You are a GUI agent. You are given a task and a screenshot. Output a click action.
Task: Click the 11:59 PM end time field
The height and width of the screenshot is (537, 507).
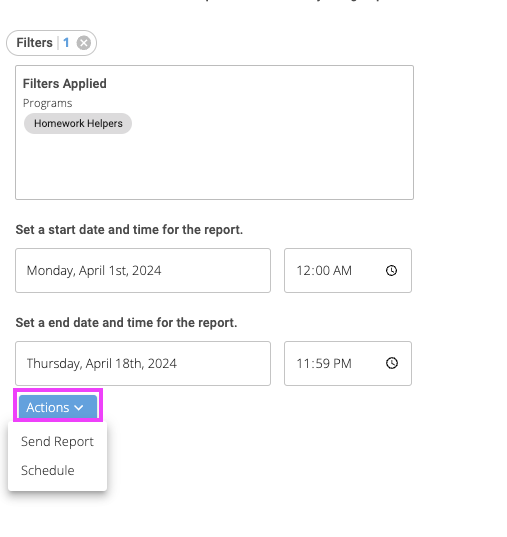point(348,363)
